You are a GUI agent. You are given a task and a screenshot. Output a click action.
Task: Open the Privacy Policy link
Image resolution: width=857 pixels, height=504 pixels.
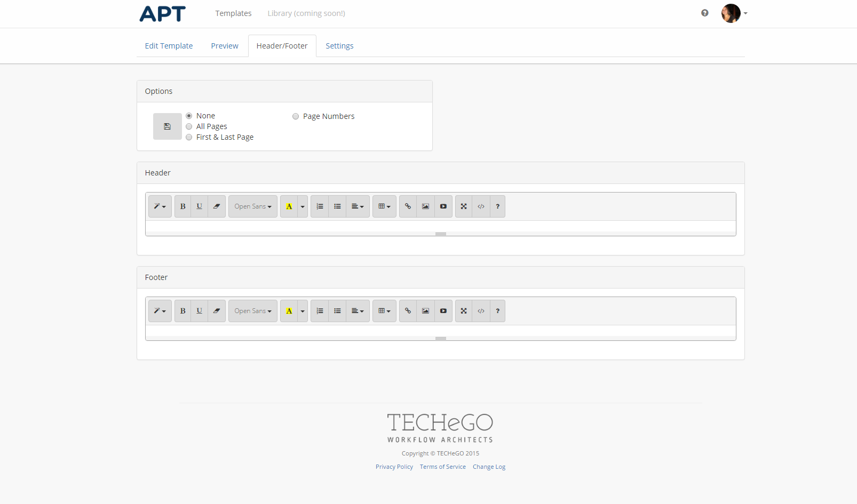click(x=394, y=467)
